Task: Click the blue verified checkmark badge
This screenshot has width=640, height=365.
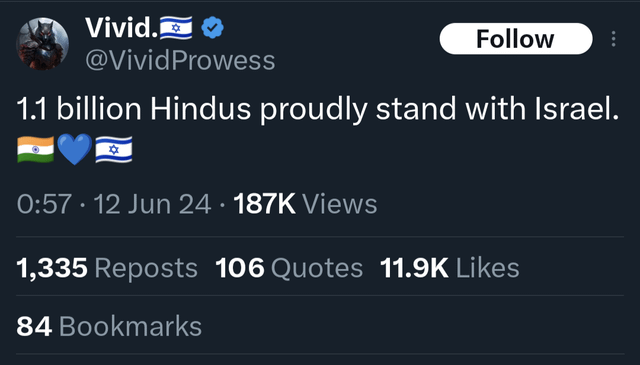Action: click(x=212, y=27)
